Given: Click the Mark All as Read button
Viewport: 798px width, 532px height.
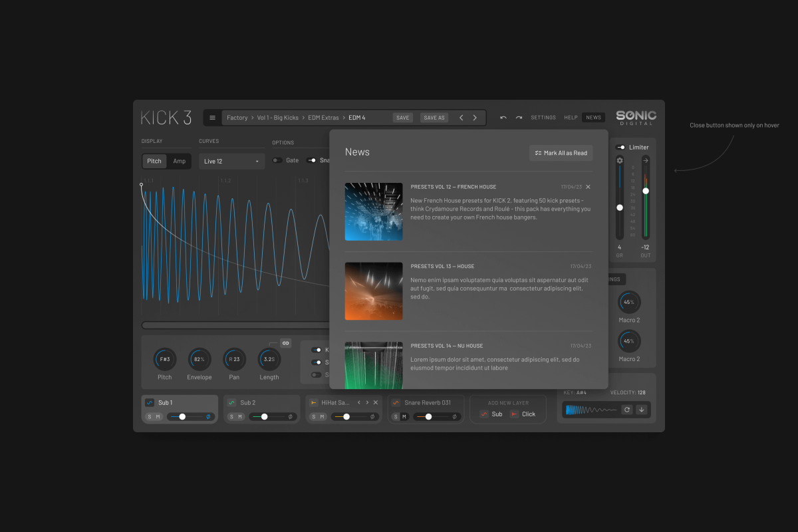Looking at the screenshot, I should click(561, 153).
